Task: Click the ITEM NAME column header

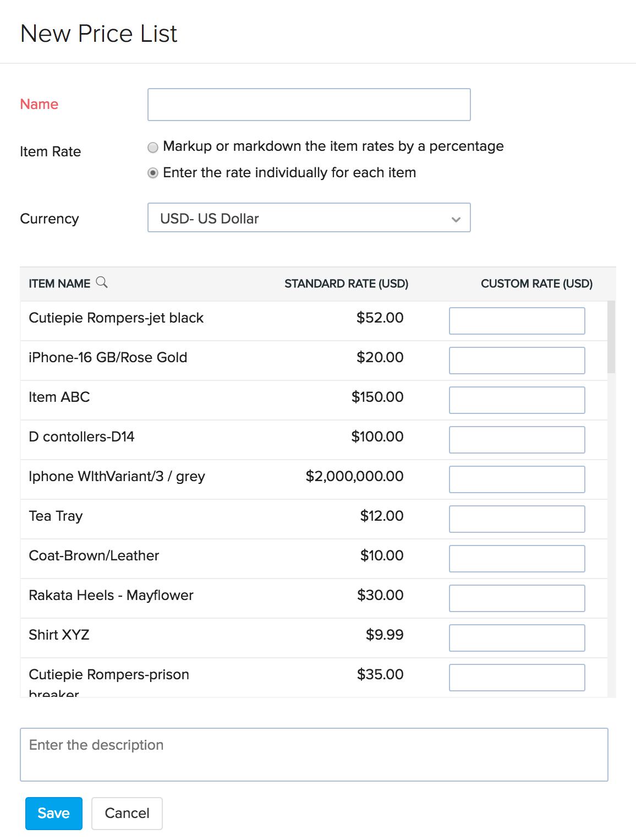Action: (59, 283)
